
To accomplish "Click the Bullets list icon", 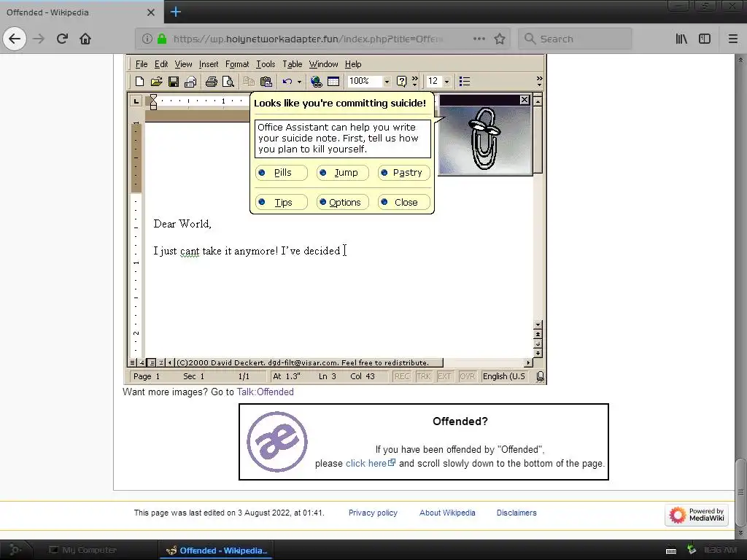I will pyautogui.click(x=465, y=82).
